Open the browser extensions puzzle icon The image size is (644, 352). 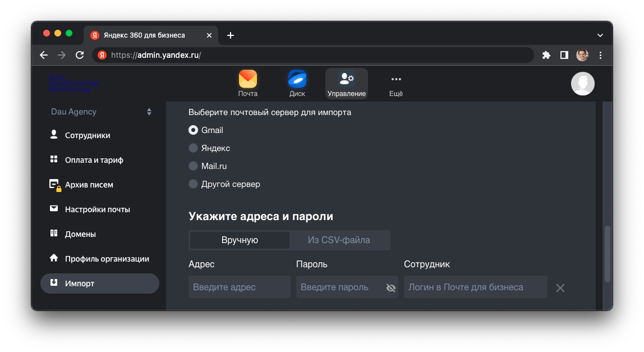click(x=546, y=55)
